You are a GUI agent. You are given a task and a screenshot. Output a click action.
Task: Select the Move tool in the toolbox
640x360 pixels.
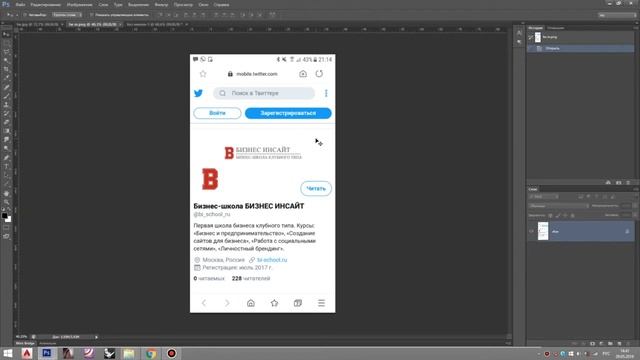(x=6, y=34)
